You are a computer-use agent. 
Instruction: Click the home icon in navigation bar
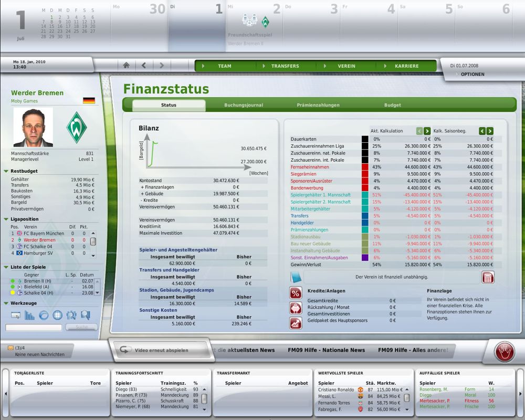(126, 66)
